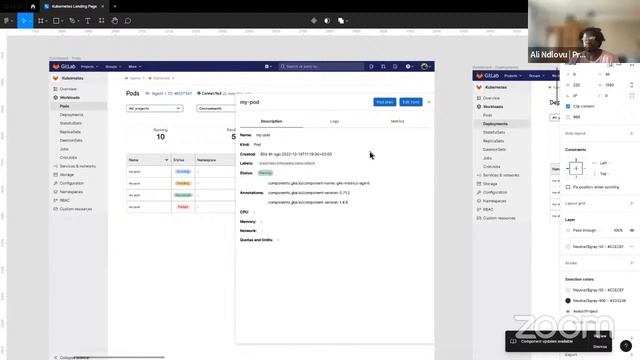
Task: Click the layer opacity 100% field
Action: click(618, 230)
